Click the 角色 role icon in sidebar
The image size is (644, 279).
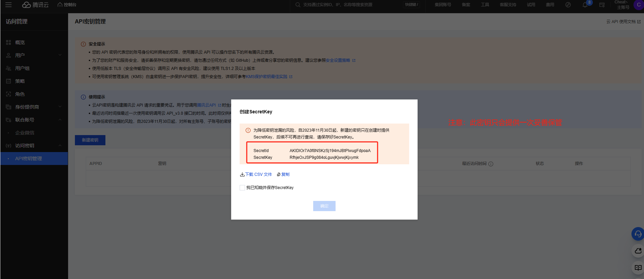pos(8,94)
